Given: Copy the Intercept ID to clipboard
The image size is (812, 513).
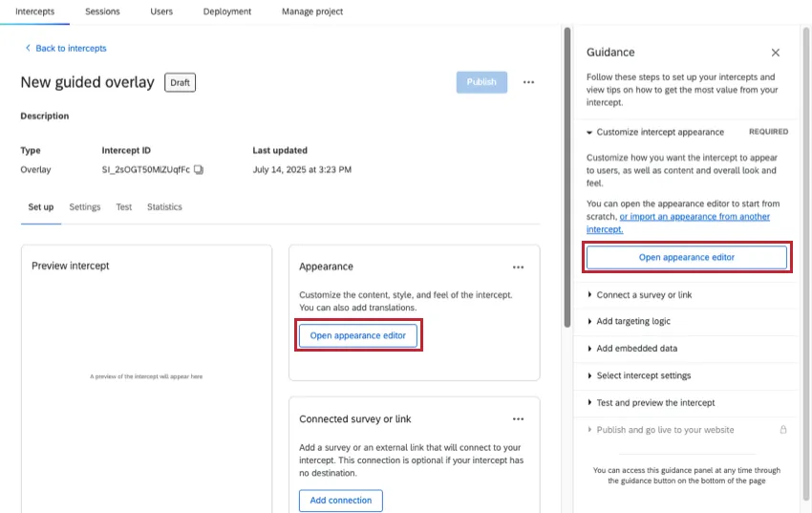Looking at the screenshot, I should [199, 169].
